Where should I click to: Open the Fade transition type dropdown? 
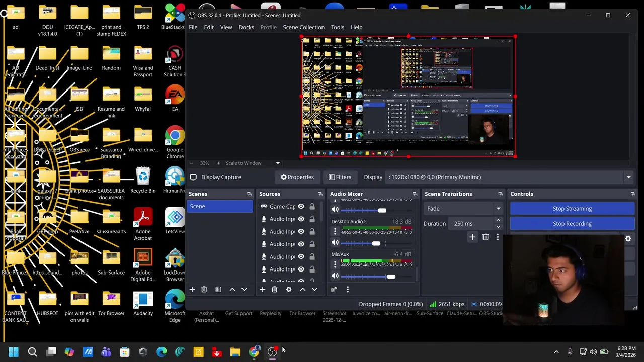coord(463,208)
